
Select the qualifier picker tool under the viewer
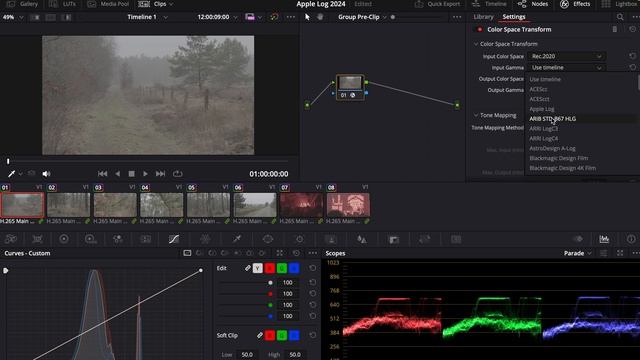[11, 174]
